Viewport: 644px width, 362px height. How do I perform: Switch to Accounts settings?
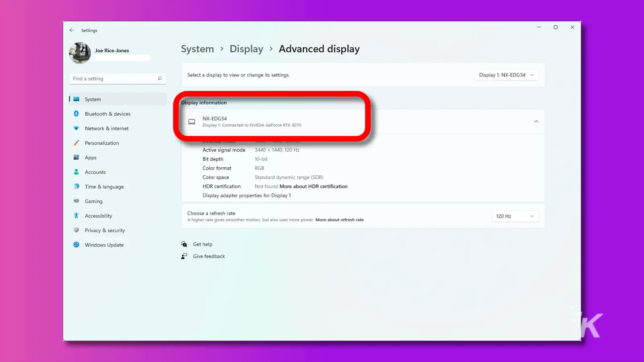pos(118,172)
